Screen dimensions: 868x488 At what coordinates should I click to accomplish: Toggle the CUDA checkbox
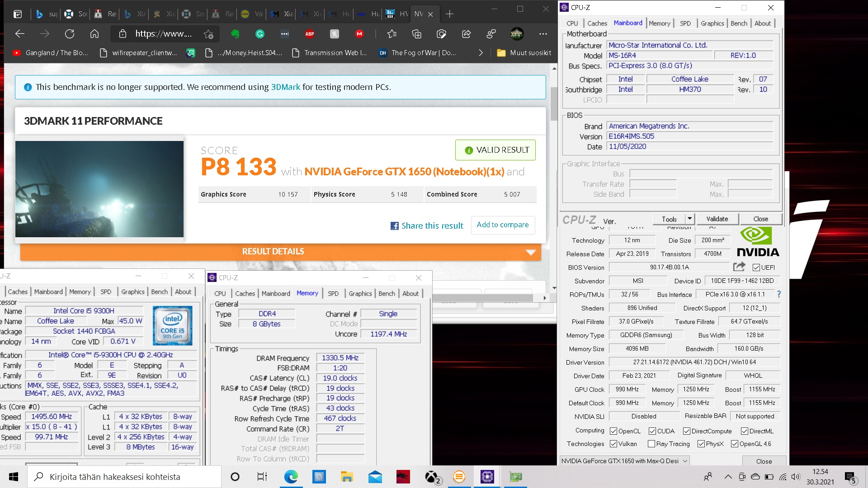click(x=652, y=431)
